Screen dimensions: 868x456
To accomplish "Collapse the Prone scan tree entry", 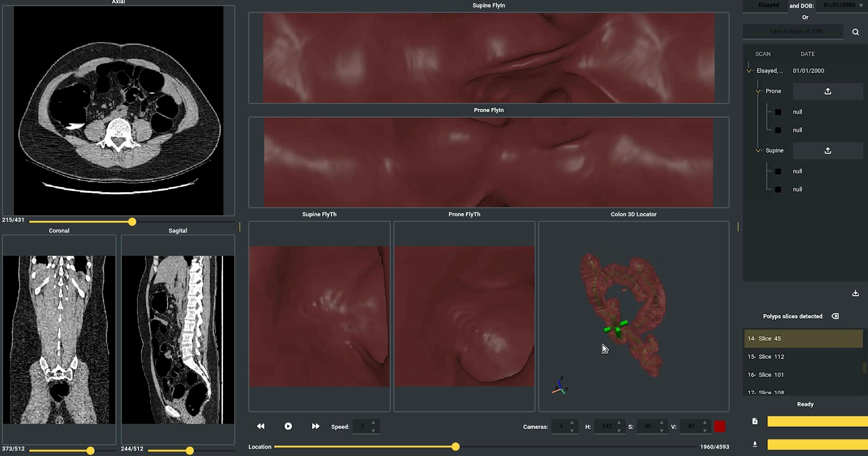I will (758, 91).
